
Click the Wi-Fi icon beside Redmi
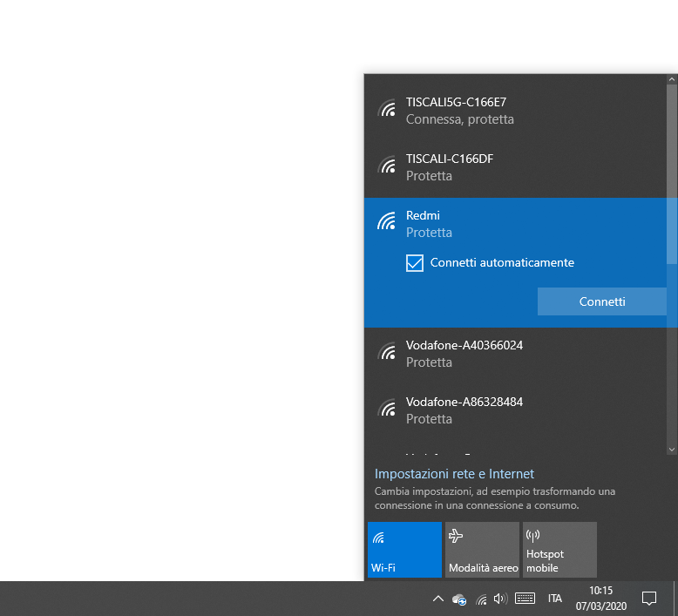[386, 222]
